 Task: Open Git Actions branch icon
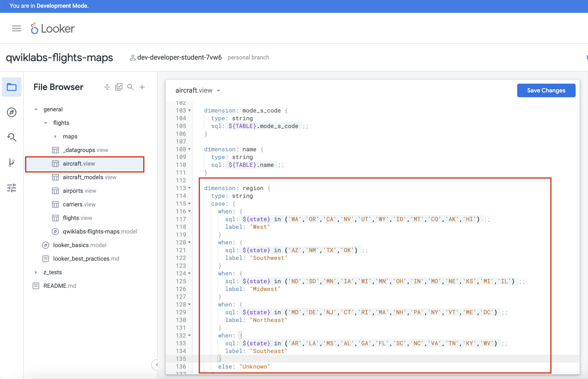(x=12, y=163)
